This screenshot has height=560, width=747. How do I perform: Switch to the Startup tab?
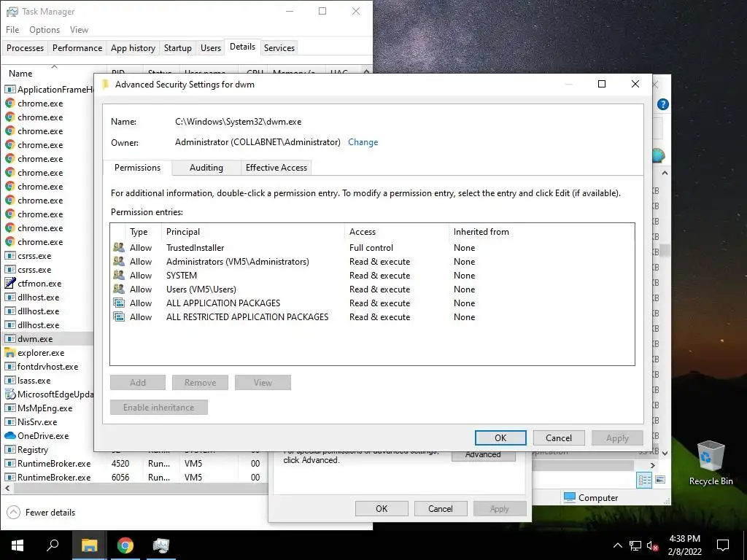pyautogui.click(x=178, y=47)
